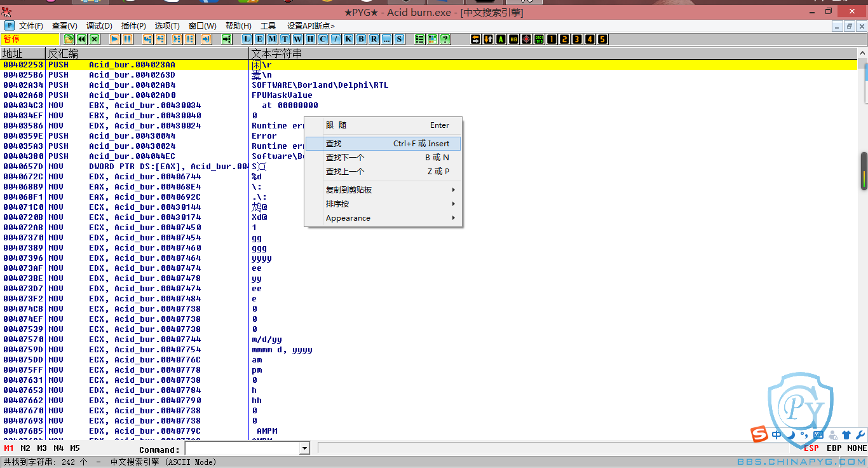This screenshot has height=468, width=868.
Task: Click the Restart program rewind icon
Action: [x=81, y=39]
